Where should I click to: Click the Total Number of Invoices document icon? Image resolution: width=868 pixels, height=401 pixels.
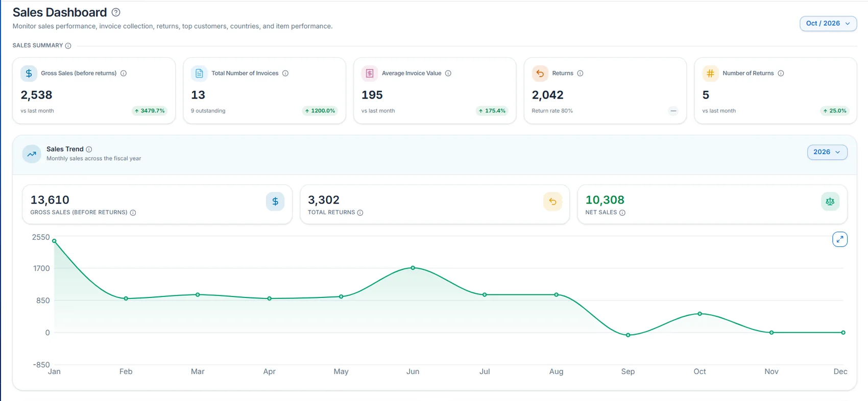click(199, 73)
